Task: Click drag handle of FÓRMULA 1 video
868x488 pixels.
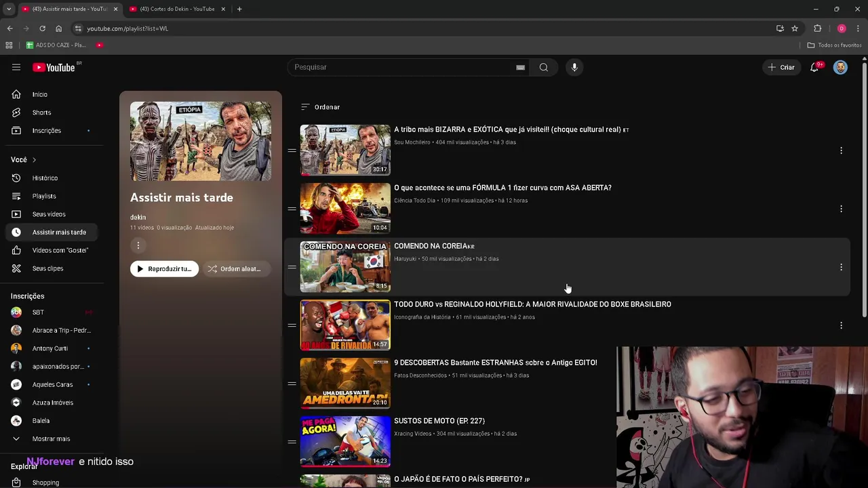Action: point(292,209)
